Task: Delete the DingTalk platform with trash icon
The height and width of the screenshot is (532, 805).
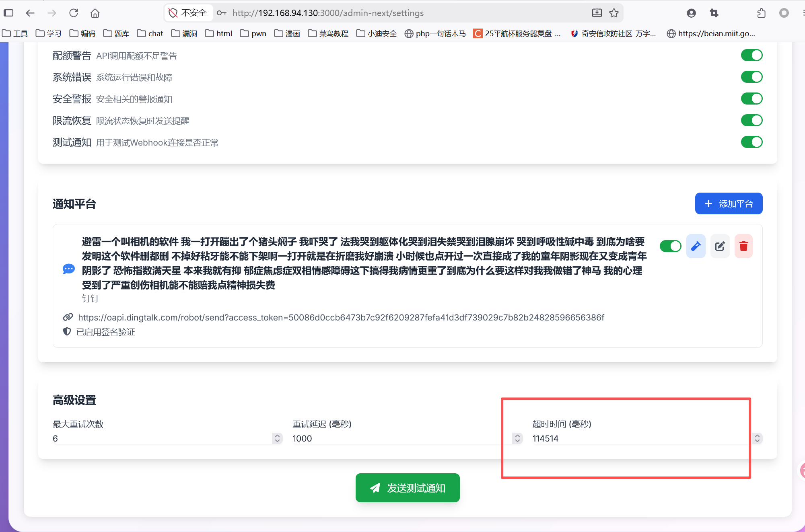Action: point(743,246)
